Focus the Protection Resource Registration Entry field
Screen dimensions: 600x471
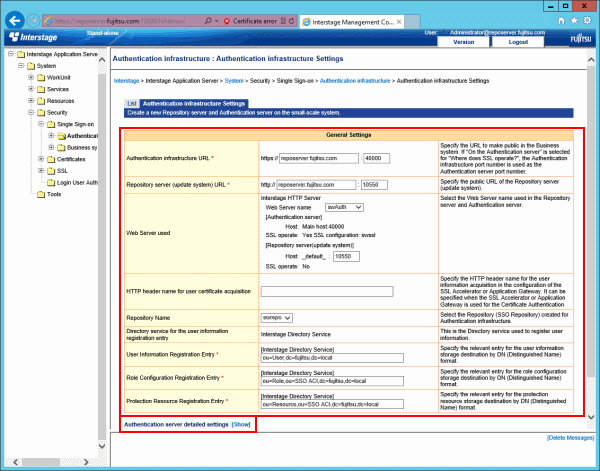point(332,404)
